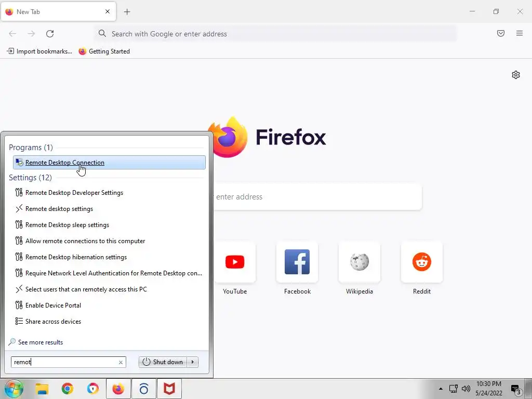Open Share across devices setting
The image size is (532, 399).
[x=48, y=322]
